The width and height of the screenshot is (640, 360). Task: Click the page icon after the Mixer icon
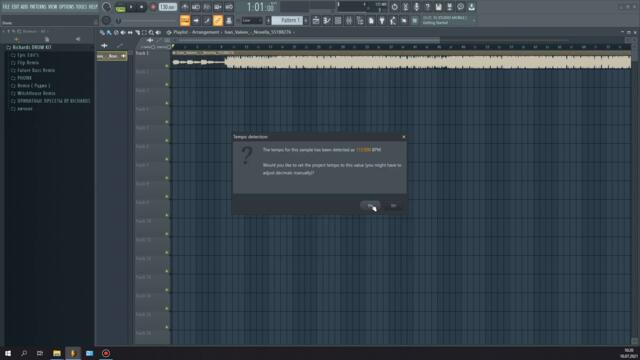pyautogui.click(x=371, y=20)
